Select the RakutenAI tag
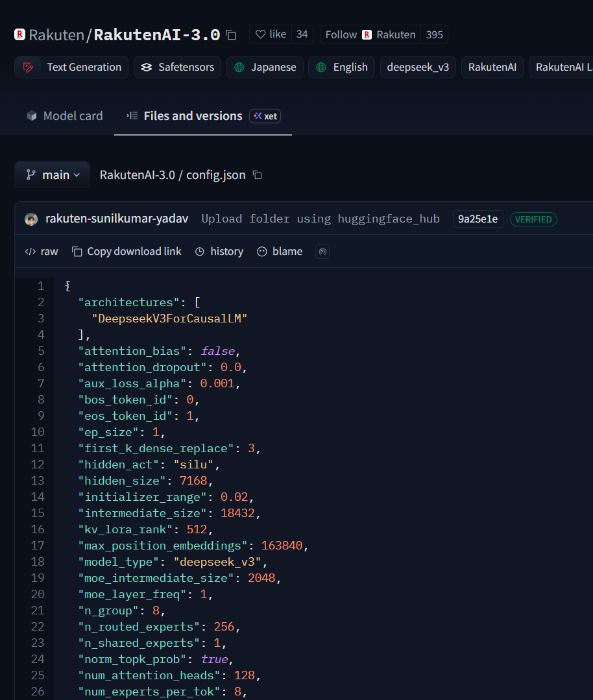This screenshot has height=700, width=593. [x=492, y=67]
